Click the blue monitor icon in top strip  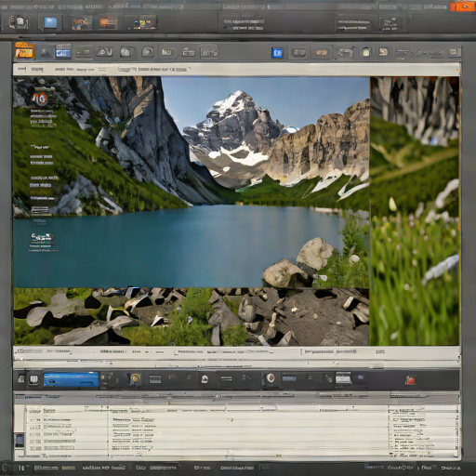tap(50, 22)
